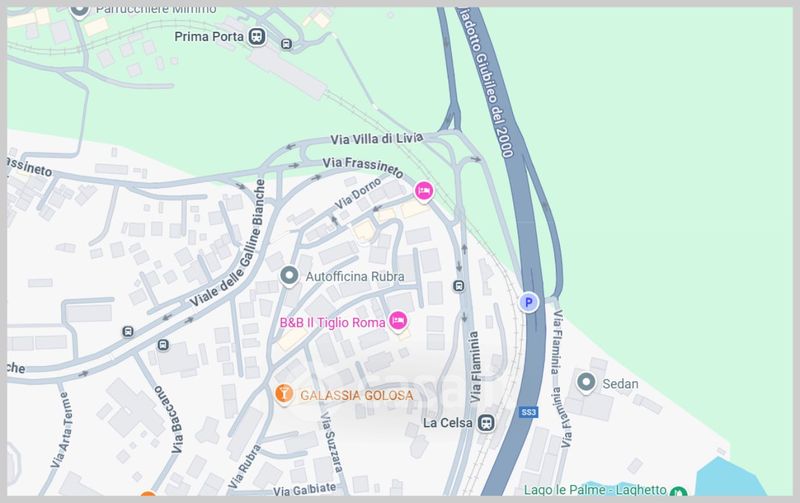This screenshot has width=800, height=503.
Task: Select the bus stop icon beside Prima Porta
Action: [x=287, y=44]
